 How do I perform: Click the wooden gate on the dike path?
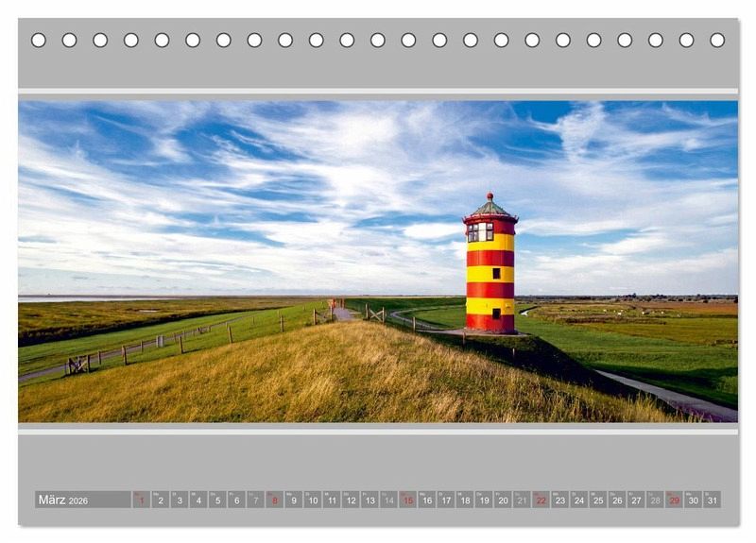[x=375, y=314]
